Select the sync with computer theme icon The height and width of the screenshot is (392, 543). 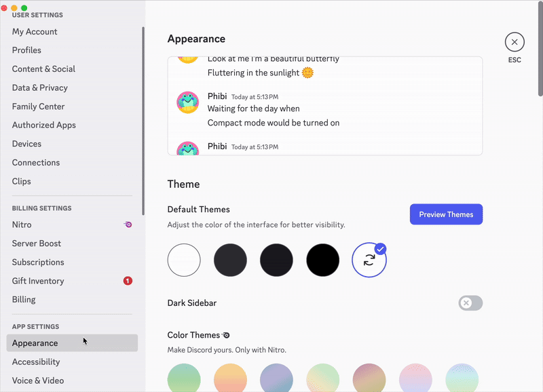click(x=369, y=260)
